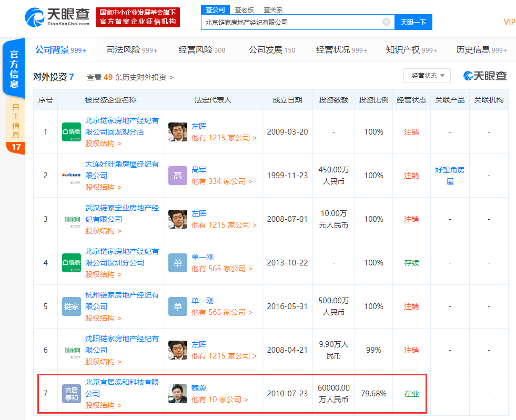Image resolution: width=516 pixels, height=420 pixels.
Task: Click 大连好旺角 company logo in row 2
Action: (x=72, y=176)
